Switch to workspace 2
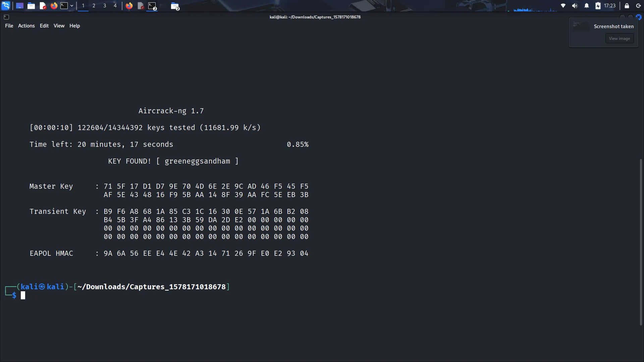The image size is (644, 362). tap(94, 6)
